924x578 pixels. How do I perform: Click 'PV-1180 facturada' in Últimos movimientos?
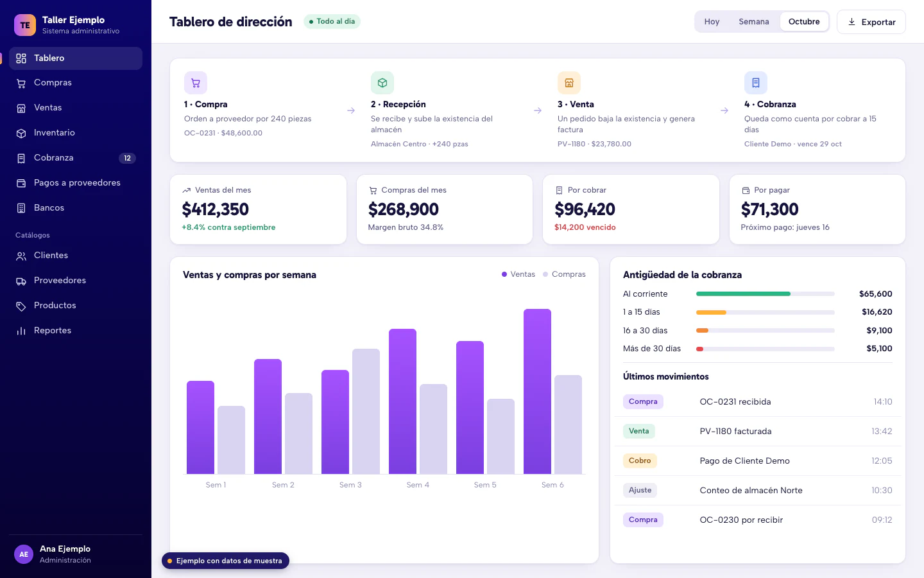(x=735, y=432)
